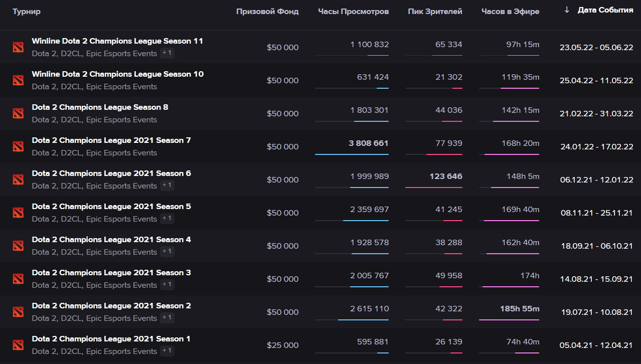Open Dota 2 Champions League 2021 Season 3
The image size is (641, 364).
(111, 273)
